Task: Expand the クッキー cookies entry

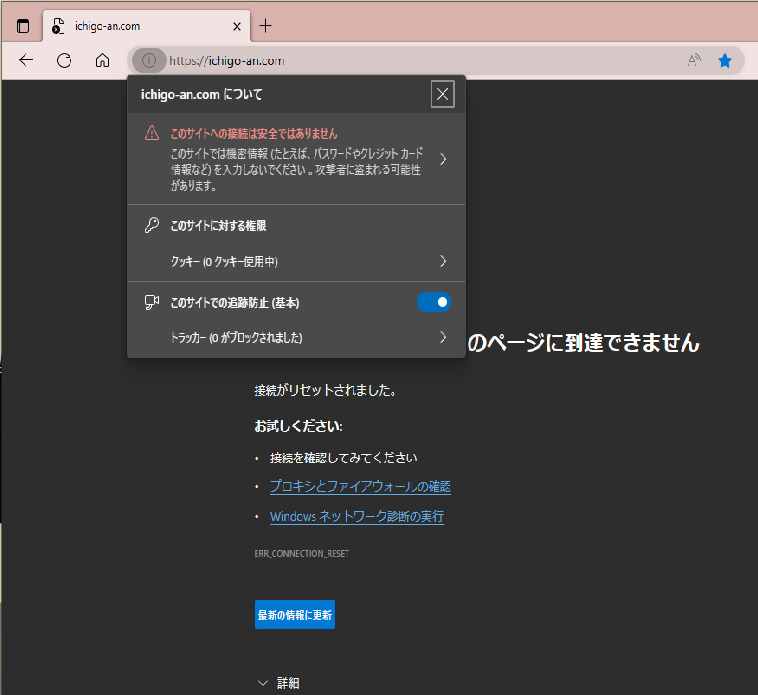Action: click(x=442, y=261)
